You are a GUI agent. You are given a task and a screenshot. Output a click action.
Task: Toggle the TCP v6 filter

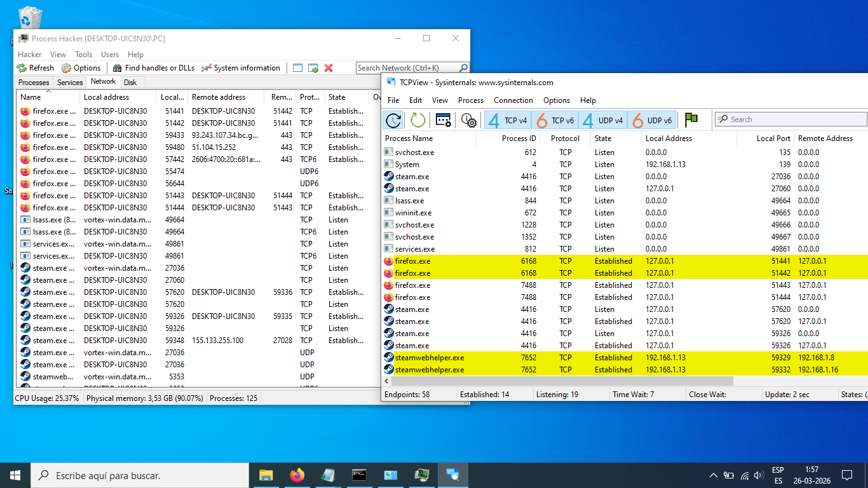point(555,120)
